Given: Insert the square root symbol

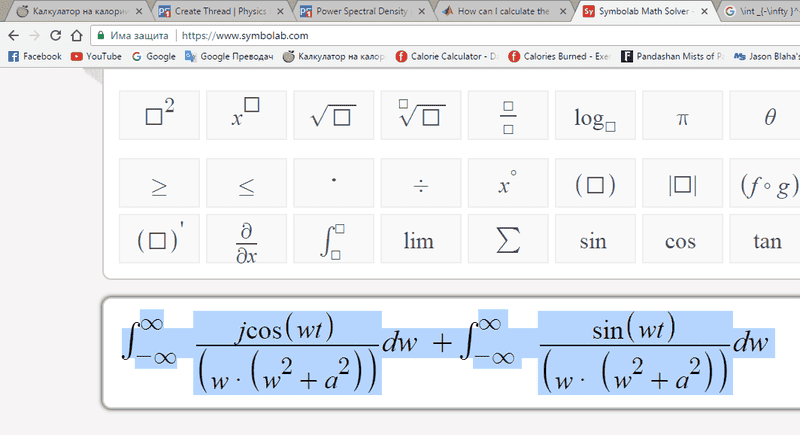Looking at the screenshot, I should click(x=334, y=116).
